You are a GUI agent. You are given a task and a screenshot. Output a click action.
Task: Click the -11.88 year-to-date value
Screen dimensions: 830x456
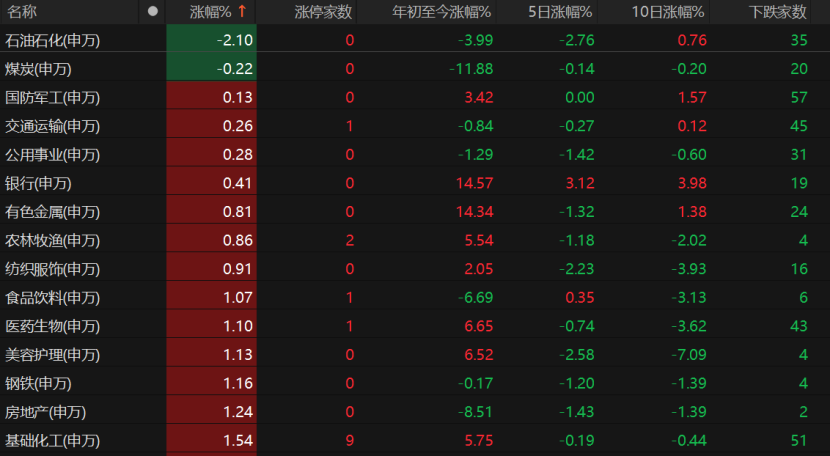(471, 69)
